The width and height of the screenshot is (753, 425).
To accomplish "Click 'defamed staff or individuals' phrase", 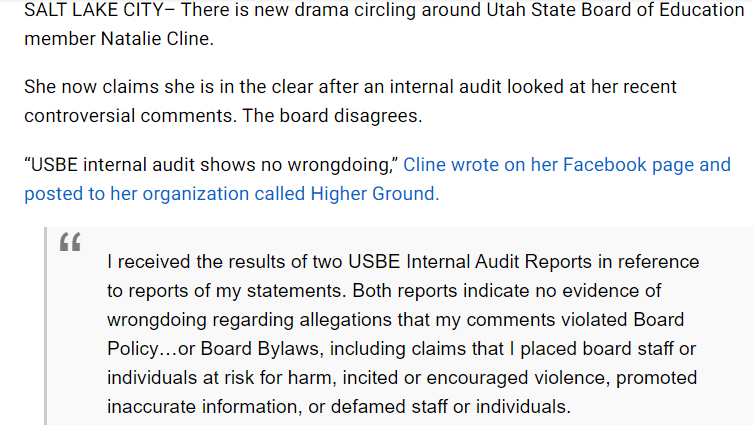I will click(450, 407).
